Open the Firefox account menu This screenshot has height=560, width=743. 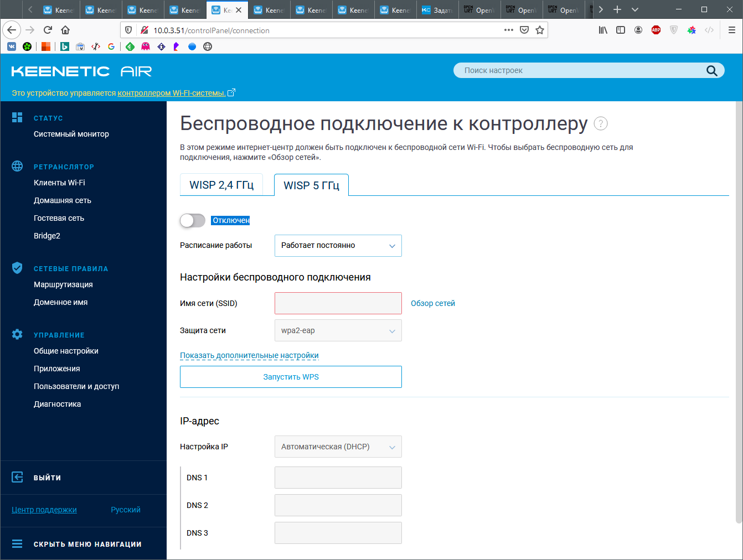(638, 30)
